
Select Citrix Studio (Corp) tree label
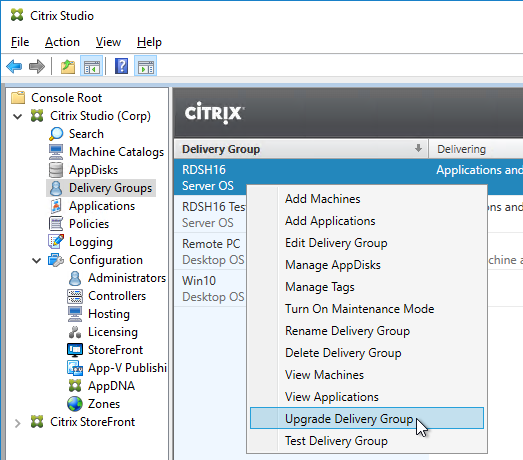(x=100, y=116)
